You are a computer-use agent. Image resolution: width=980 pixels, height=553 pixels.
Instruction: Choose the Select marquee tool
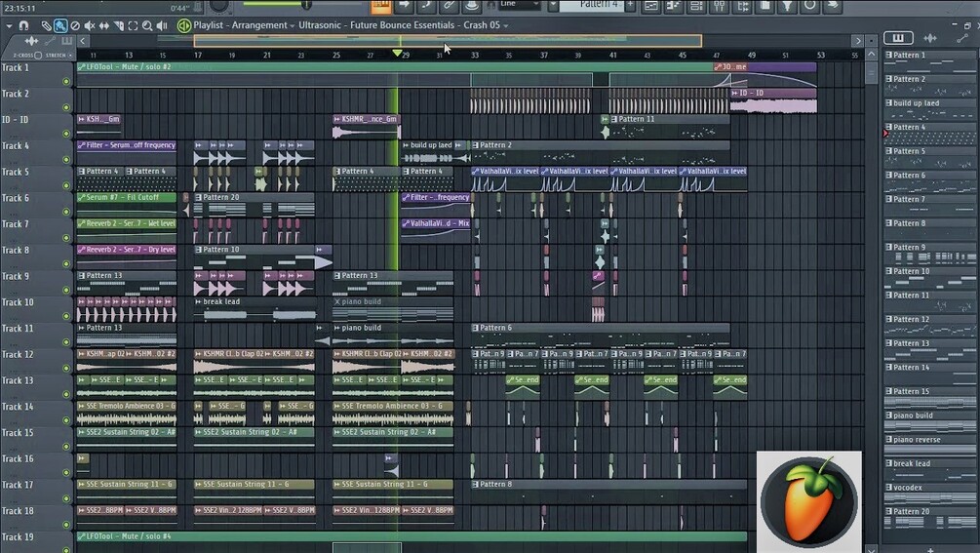click(134, 25)
